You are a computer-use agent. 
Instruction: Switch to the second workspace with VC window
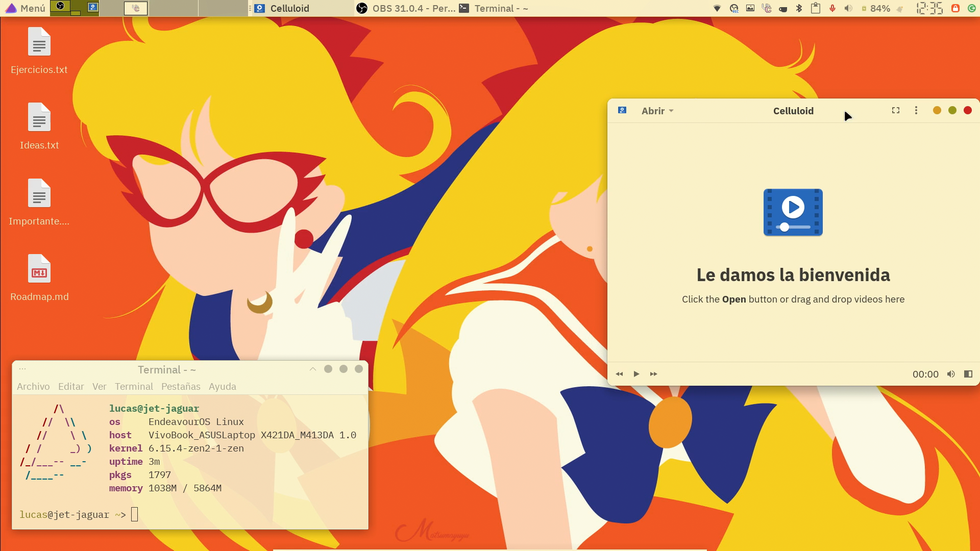pyautogui.click(x=124, y=8)
